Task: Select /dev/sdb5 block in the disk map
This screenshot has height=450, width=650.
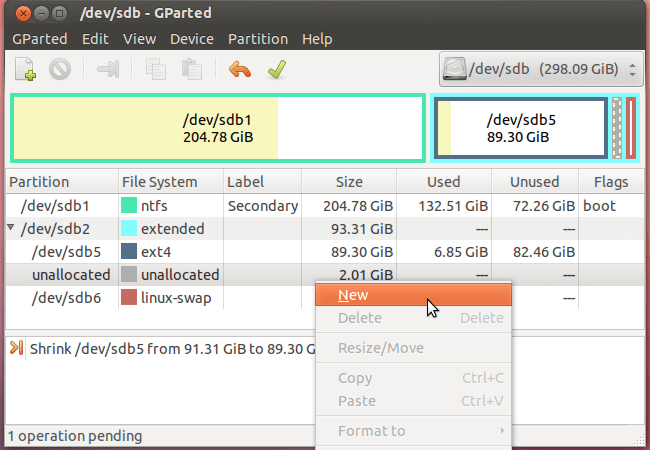Action: pos(520,128)
